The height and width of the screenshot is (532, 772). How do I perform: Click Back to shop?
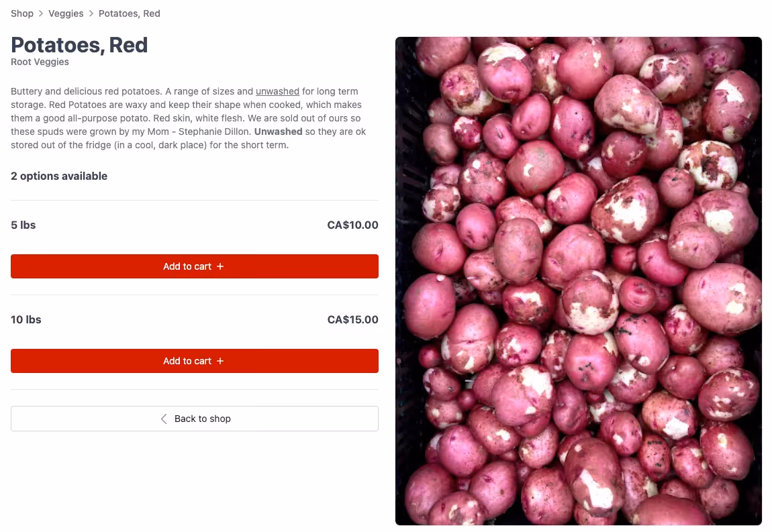[x=195, y=418]
